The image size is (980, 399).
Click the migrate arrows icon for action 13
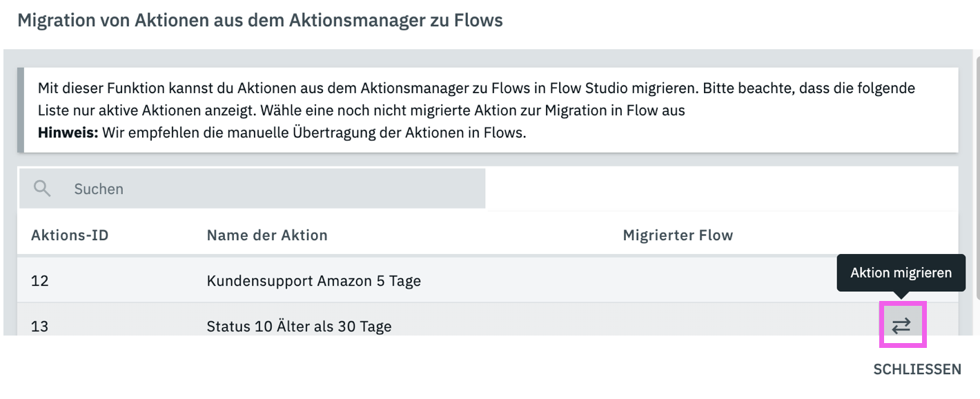901,325
